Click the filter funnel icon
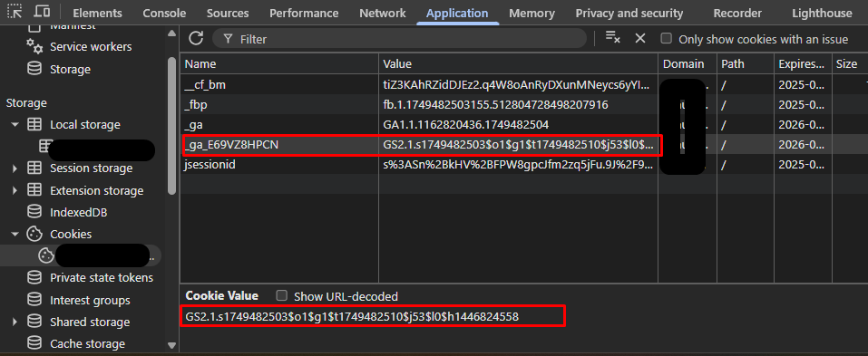The height and width of the screenshot is (356, 868). point(228,39)
